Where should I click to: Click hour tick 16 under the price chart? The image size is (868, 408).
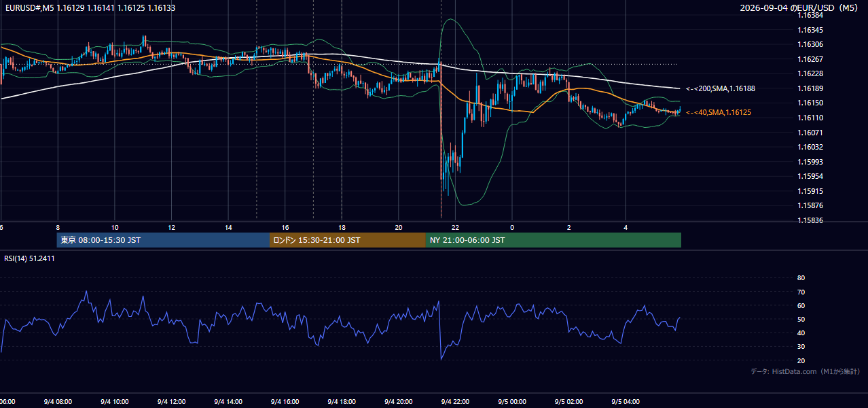click(285, 227)
